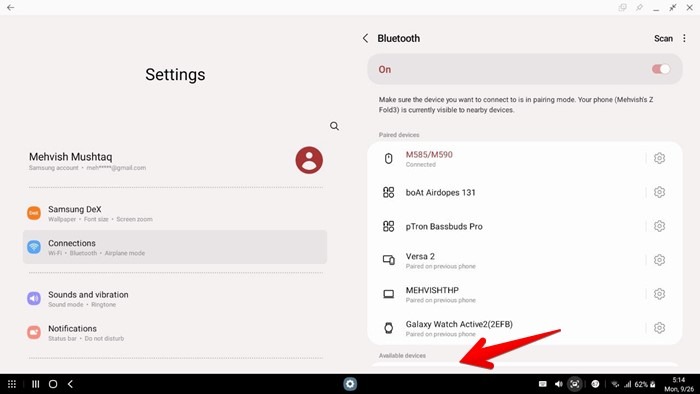
Task: Connect to boAt Airdopes 131
Action: pos(507,192)
